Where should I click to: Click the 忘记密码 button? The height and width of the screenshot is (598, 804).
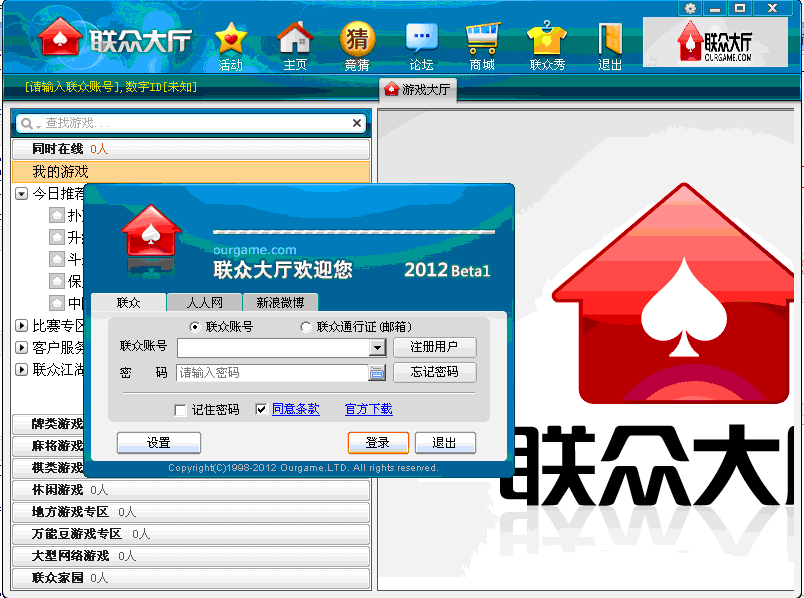434,372
